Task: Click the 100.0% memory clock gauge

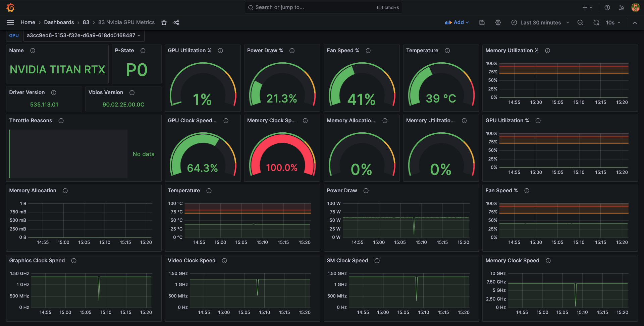Action: [282, 154]
